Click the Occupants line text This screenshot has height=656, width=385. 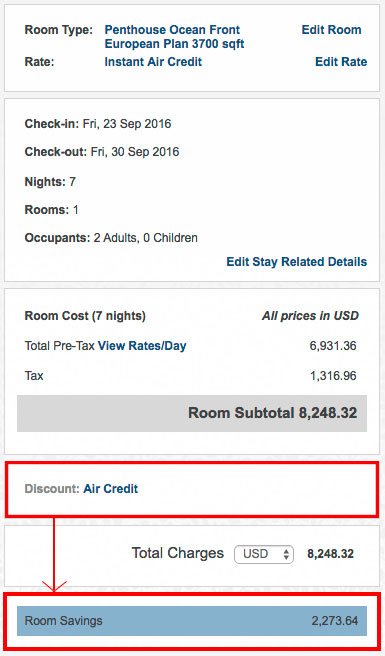click(x=111, y=238)
